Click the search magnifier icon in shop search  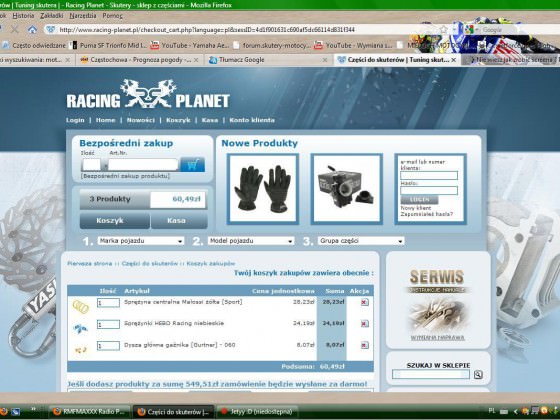478,374
